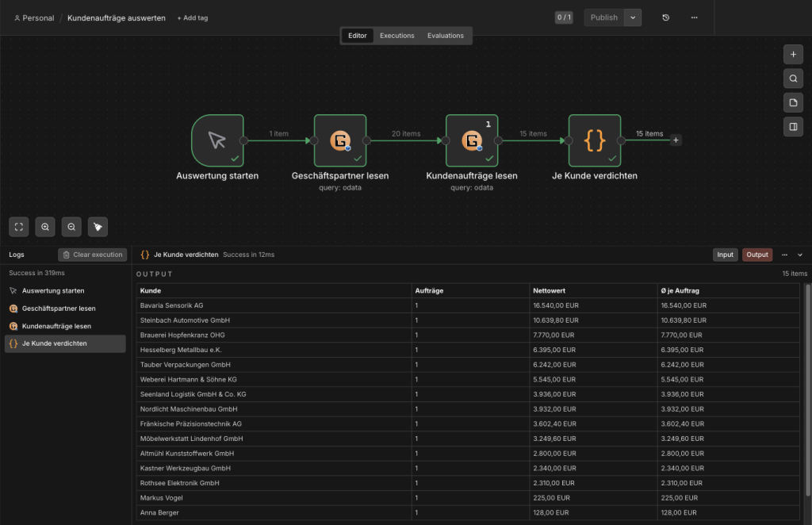Click the Seenland Logistik GmbH & Co. KG cell
This screenshot has height=525, width=812.
(274, 394)
